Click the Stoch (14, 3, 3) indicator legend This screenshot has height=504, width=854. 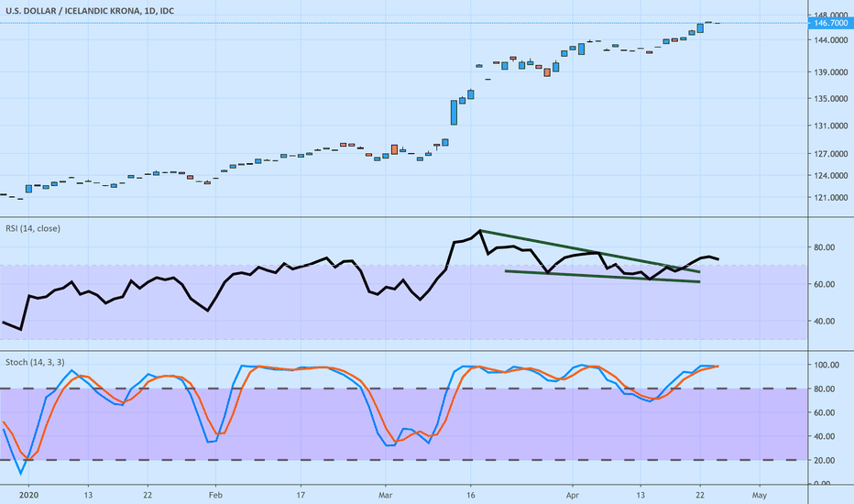(35, 362)
